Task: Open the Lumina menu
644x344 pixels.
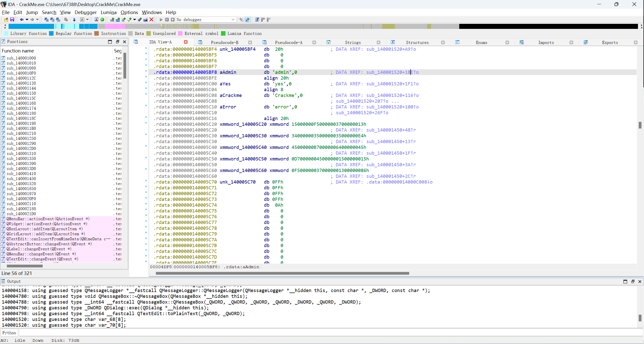Action: click(x=109, y=12)
